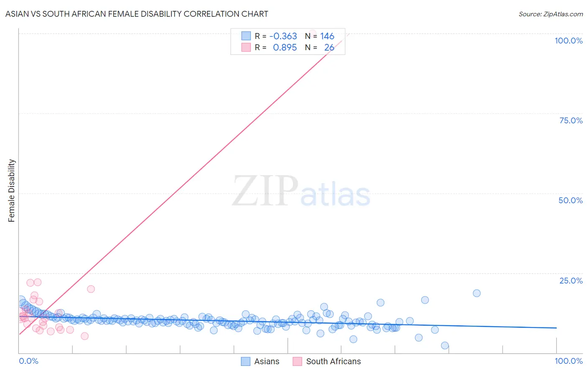Click the Female Disability y-axis label

click(12, 191)
